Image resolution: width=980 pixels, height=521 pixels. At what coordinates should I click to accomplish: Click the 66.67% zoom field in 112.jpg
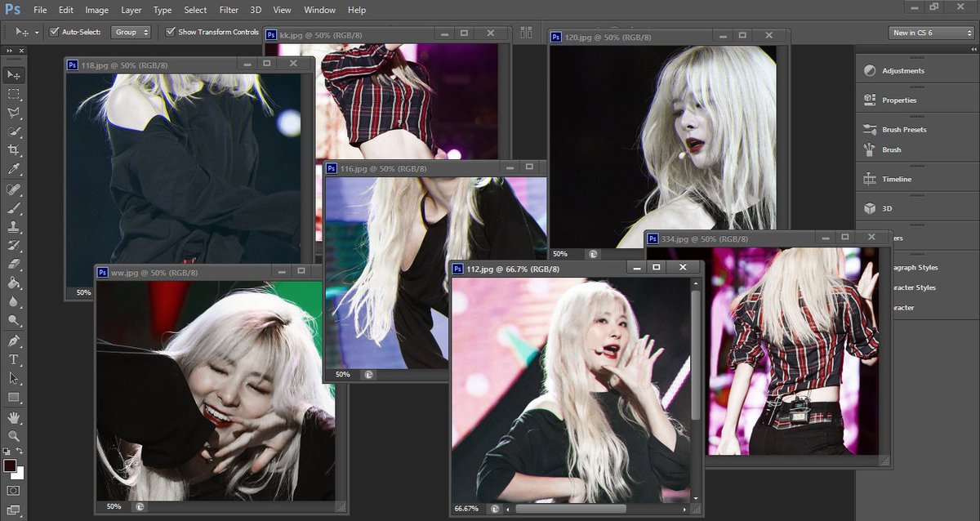pos(465,509)
